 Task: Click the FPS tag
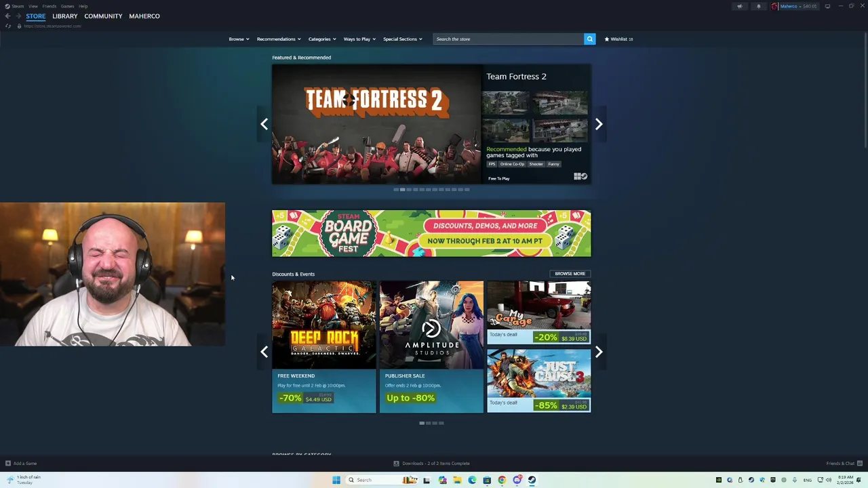[x=492, y=164]
